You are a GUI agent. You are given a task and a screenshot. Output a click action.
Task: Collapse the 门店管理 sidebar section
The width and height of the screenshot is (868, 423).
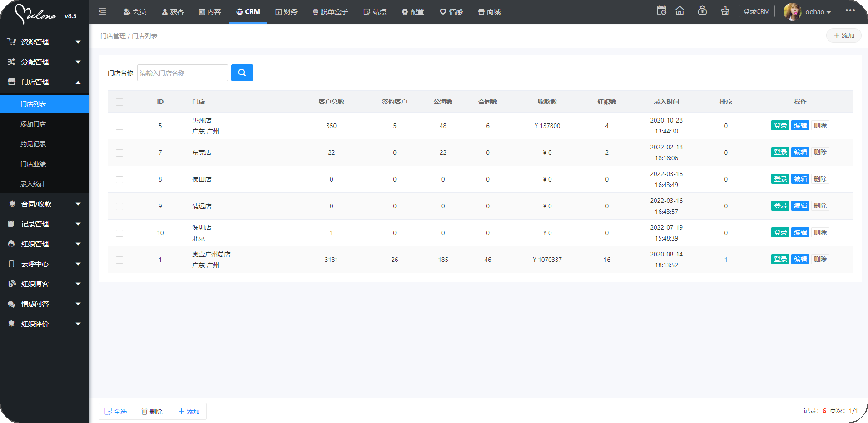[x=45, y=82]
